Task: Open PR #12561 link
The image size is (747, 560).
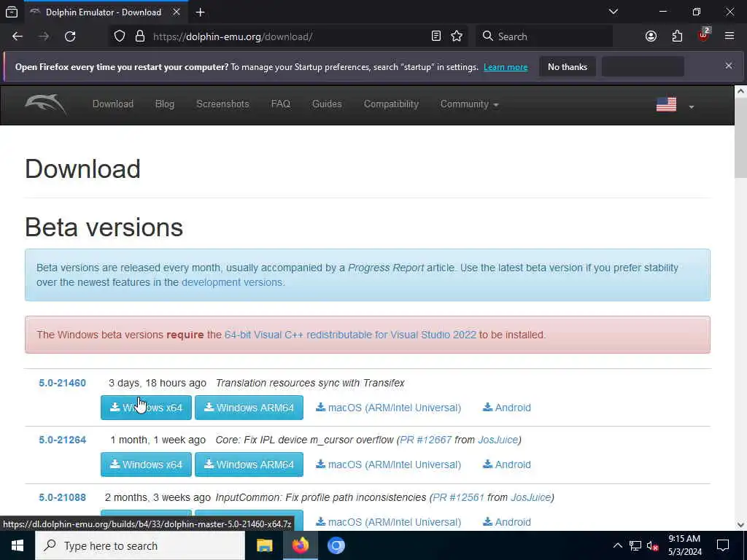Action: [x=458, y=497]
